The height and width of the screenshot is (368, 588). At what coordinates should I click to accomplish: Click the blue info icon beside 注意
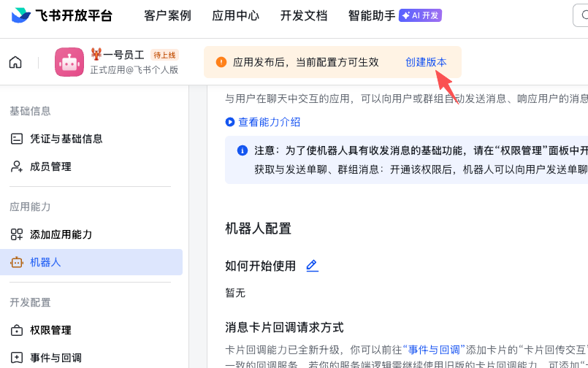(x=243, y=150)
